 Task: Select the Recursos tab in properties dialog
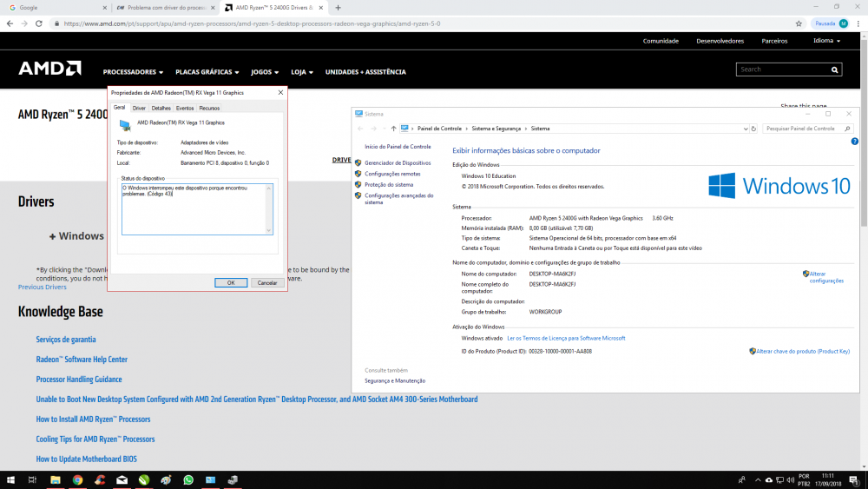209,108
